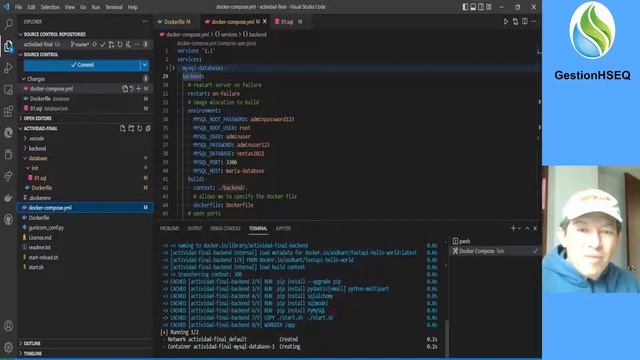640x360 pixels.
Task: Click New Folder icon in ACTIVIDAD-FINAL
Action: point(131,129)
